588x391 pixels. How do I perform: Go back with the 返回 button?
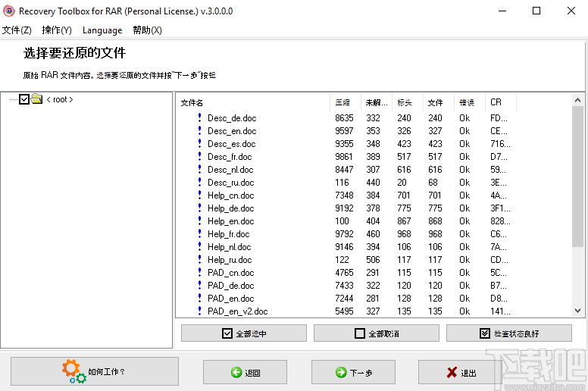pos(246,372)
